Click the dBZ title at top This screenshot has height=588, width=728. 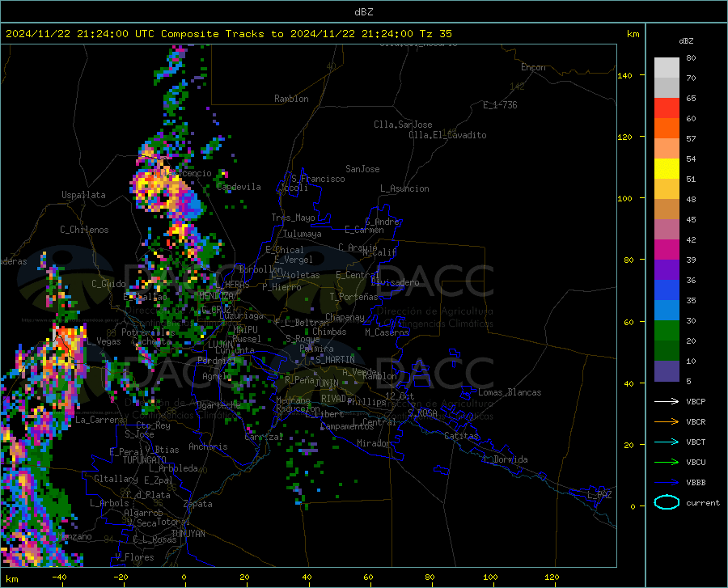click(363, 12)
